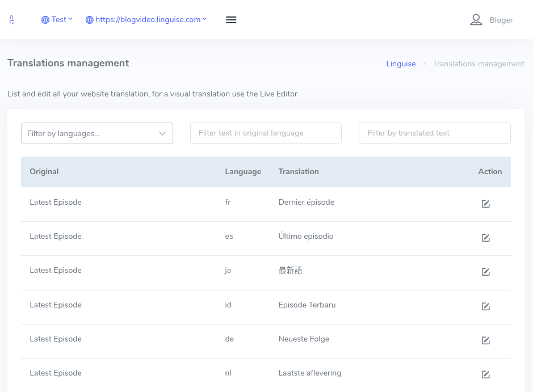This screenshot has width=533, height=392.
Task: Open the 'Filter by languages' dropdown
Action: click(97, 133)
